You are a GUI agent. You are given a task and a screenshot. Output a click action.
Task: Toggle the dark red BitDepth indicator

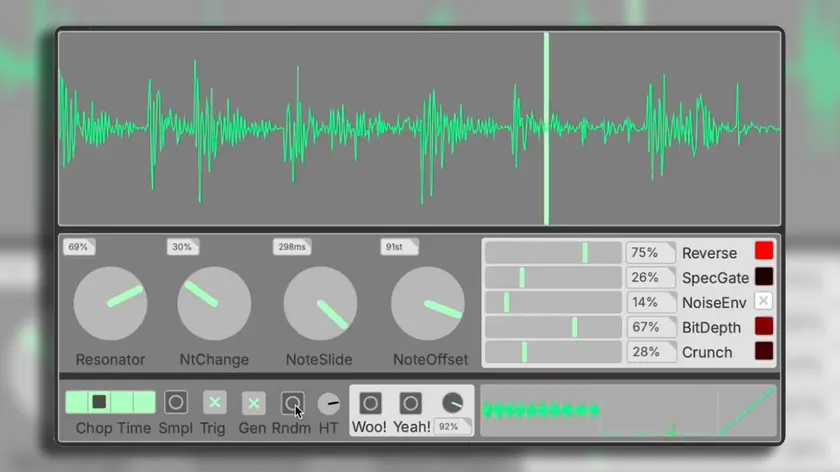(764, 326)
